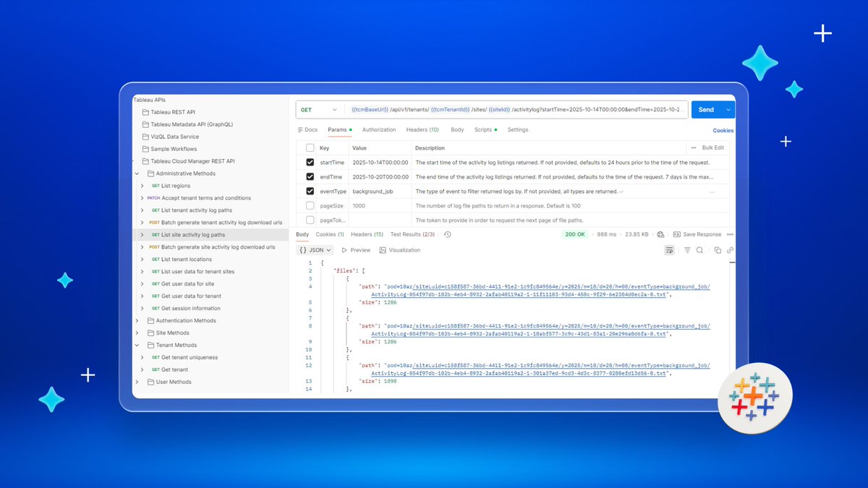Viewport: 868px width, 488px height.
Task: Toggle select-all checkbox in Key header
Action: [310, 147]
